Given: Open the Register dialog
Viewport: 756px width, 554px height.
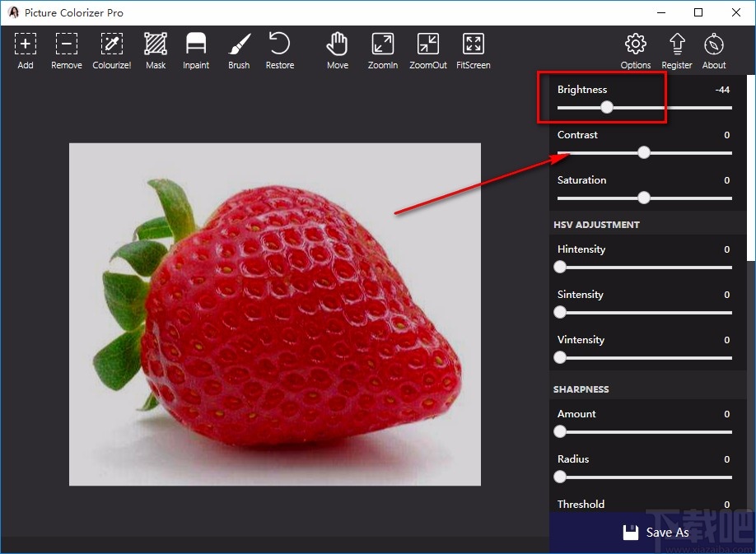Looking at the screenshot, I should 677,50.
